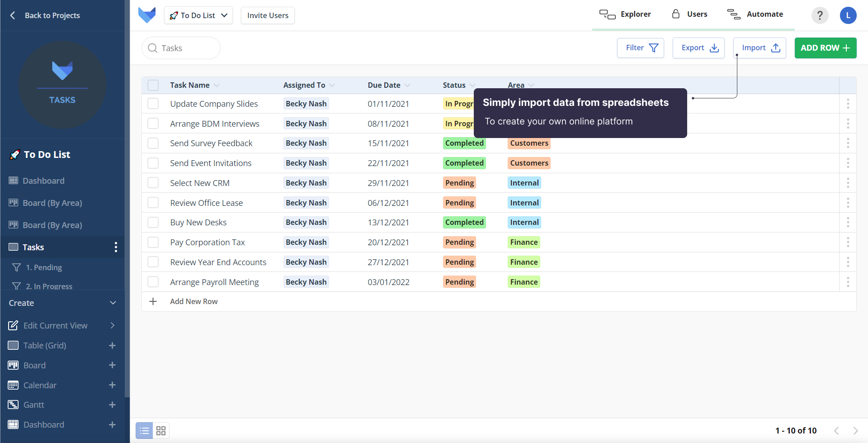Click the Add New Row link

point(193,301)
